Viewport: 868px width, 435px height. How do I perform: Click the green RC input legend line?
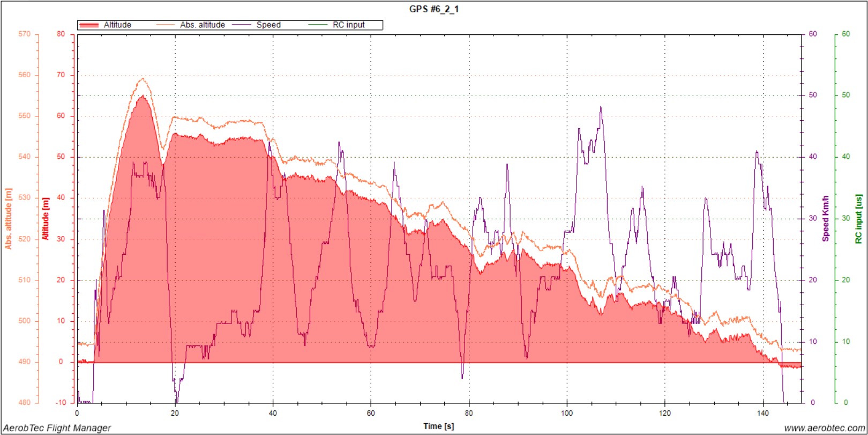coord(318,25)
